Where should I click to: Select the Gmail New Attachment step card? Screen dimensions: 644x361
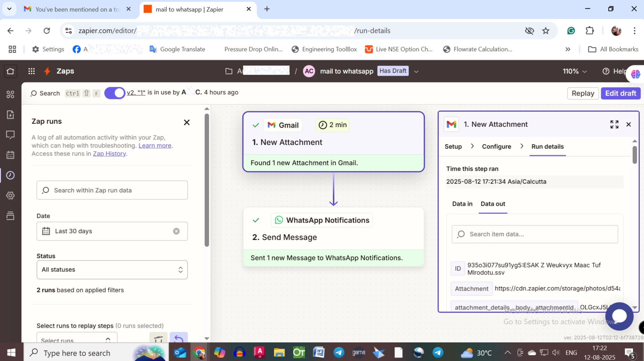[333, 142]
